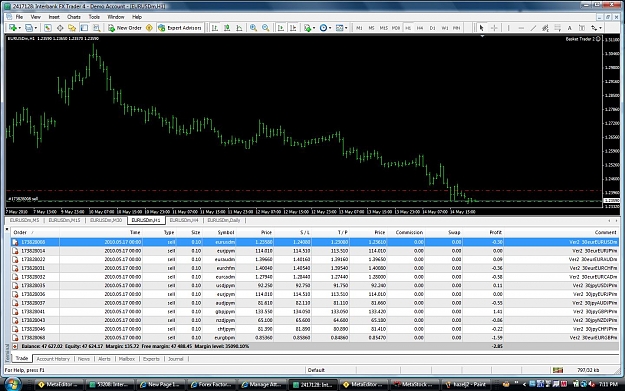The height and width of the screenshot is (391, 625).
Task: Open the Arrows tool icon
Action: [594, 28]
